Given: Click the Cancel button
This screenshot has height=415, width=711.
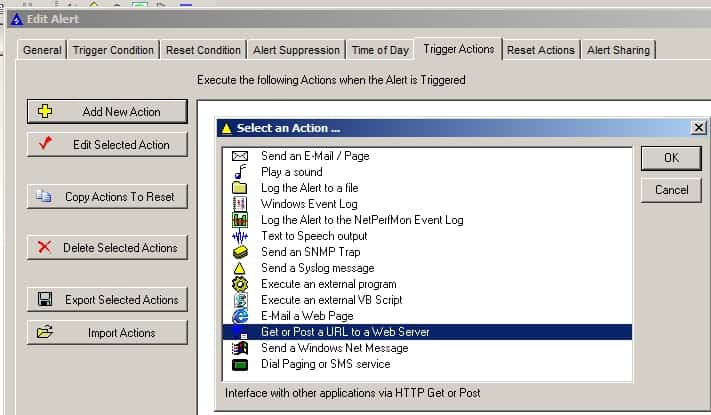Looking at the screenshot, I should tap(671, 190).
